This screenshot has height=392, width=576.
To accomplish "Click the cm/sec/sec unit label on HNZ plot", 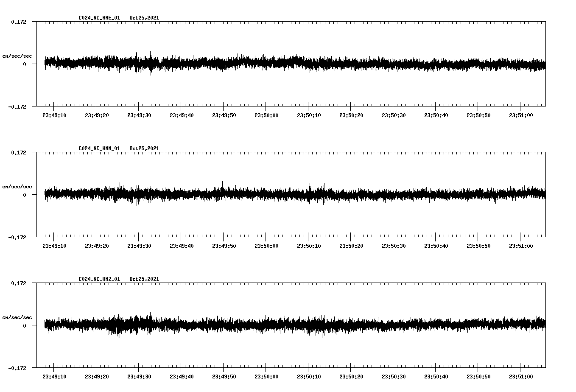I will coord(17,317).
